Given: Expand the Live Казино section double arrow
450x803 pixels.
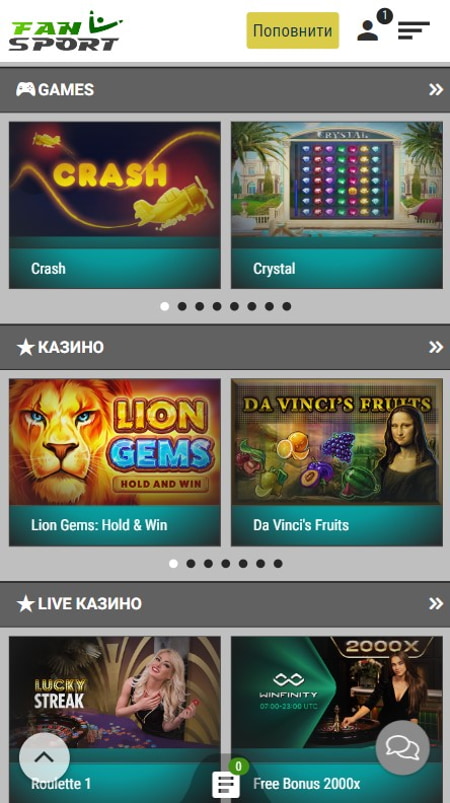Looking at the screenshot, I should click(x=436, y=603).
